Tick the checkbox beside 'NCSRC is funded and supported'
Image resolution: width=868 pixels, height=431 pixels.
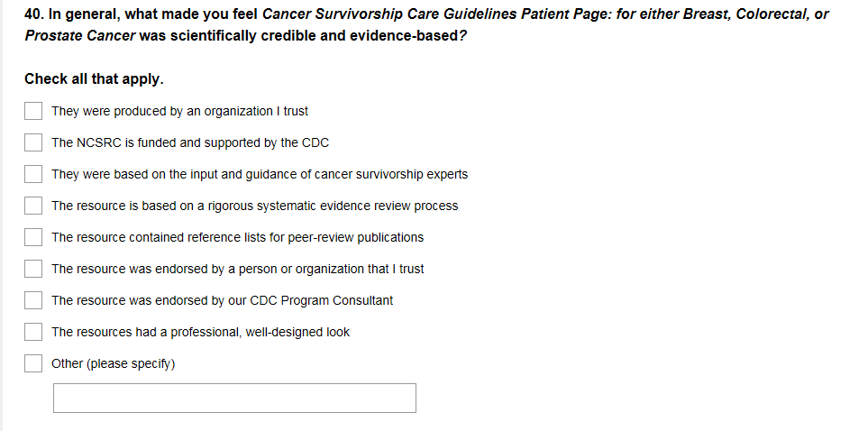point(33,142)
